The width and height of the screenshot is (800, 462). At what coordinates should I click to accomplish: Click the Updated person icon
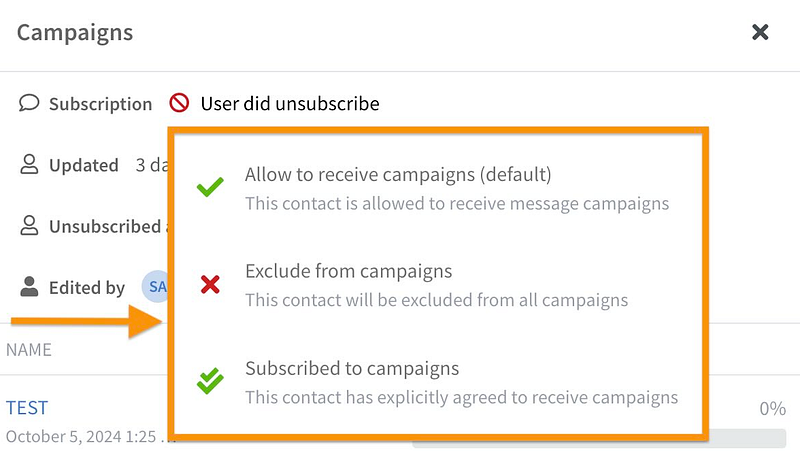[x=29, y=165]
